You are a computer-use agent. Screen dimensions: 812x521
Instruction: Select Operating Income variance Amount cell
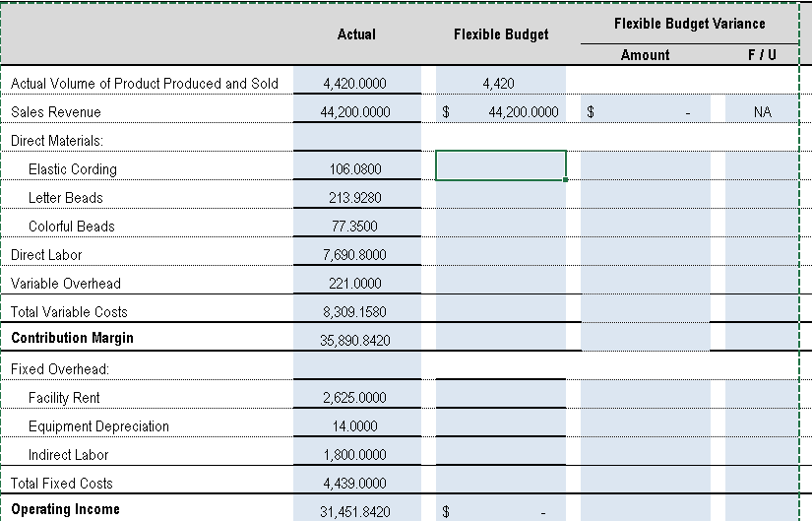(646, 508)
